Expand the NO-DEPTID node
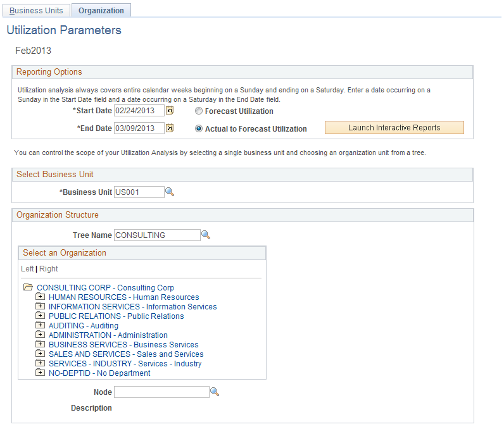This screenshot has width=504, height=429. (40, 372)
